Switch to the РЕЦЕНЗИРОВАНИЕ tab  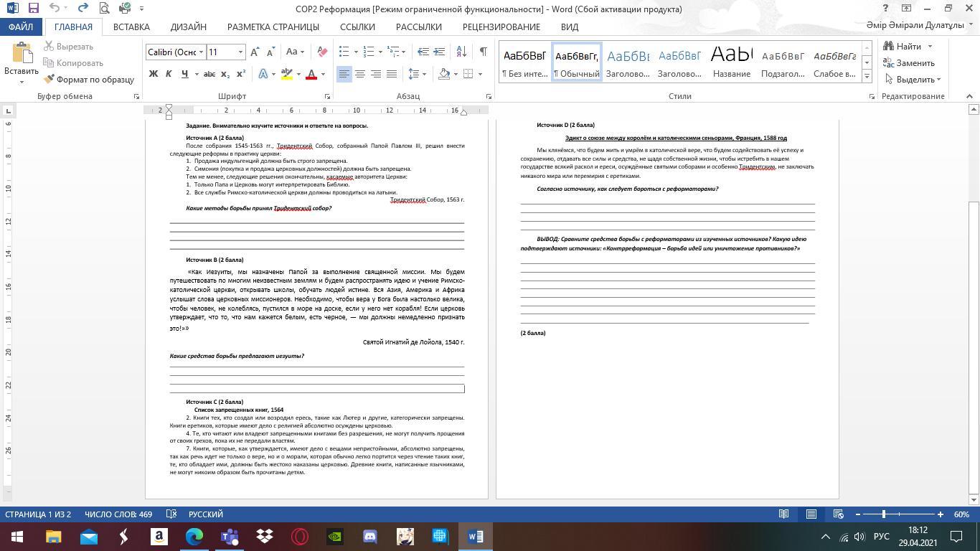click(501, 27)
